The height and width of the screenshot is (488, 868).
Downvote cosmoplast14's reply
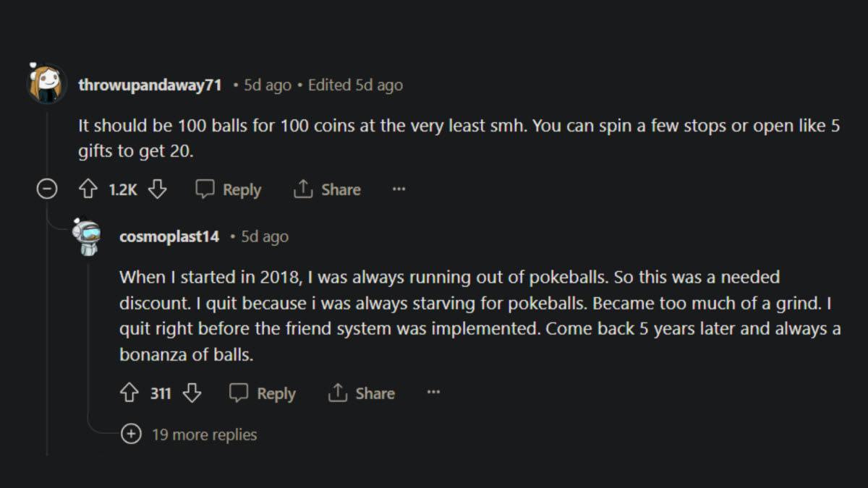[192, 393]
